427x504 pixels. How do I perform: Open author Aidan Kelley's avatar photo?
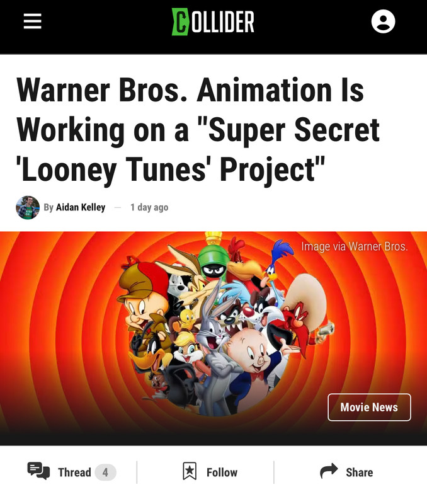pos(28,207)
